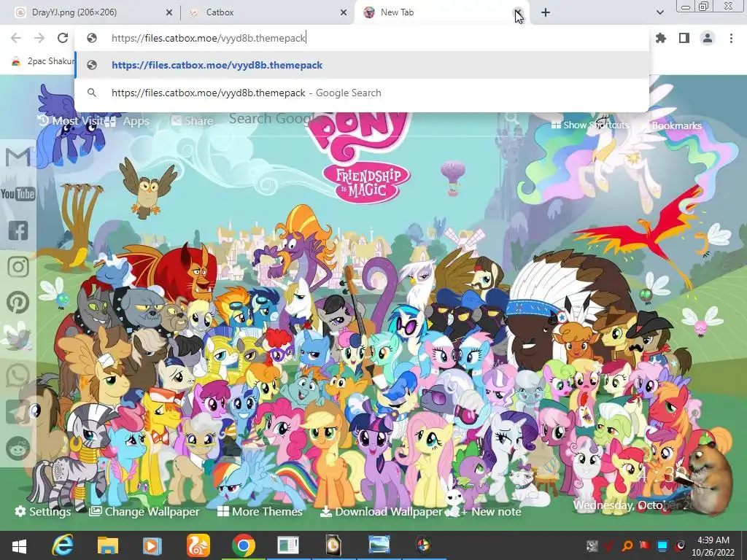Open the Extensions puzzle menu
Screen dimensions: 747x560
pos(661,38)
